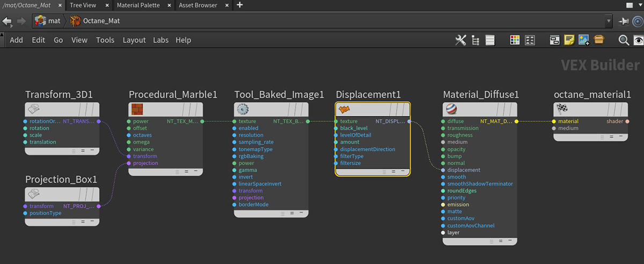Screen dimensions: 644x264
Task: Click the network box icon
Action: click(555, 40)
